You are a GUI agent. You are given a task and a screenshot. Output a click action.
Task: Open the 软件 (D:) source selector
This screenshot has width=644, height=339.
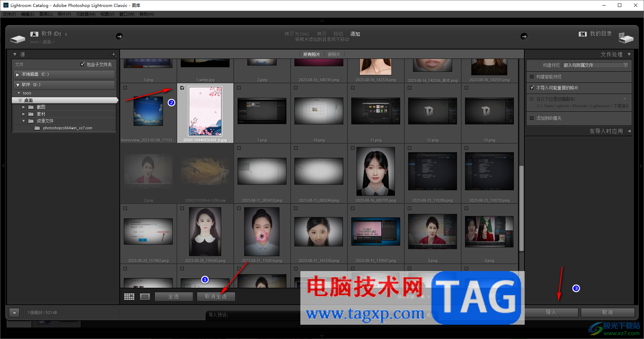click(x=54, y=34)
